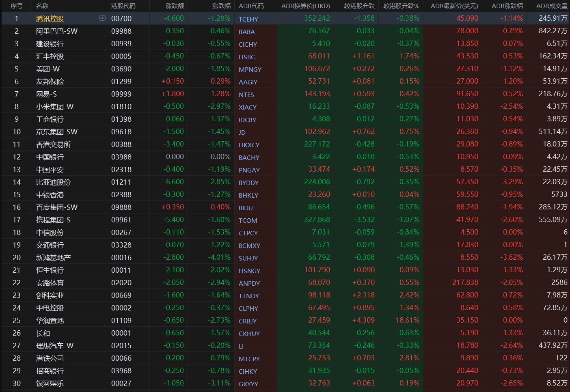570x392 pixels.
Task: Click ADR code BABA
Action: tap(247, 32)
